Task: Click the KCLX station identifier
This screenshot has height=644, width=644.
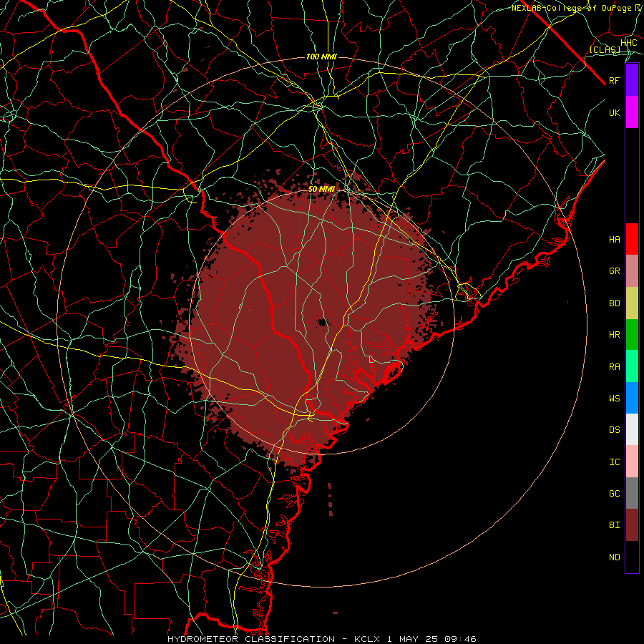Action: coord(368,639)
